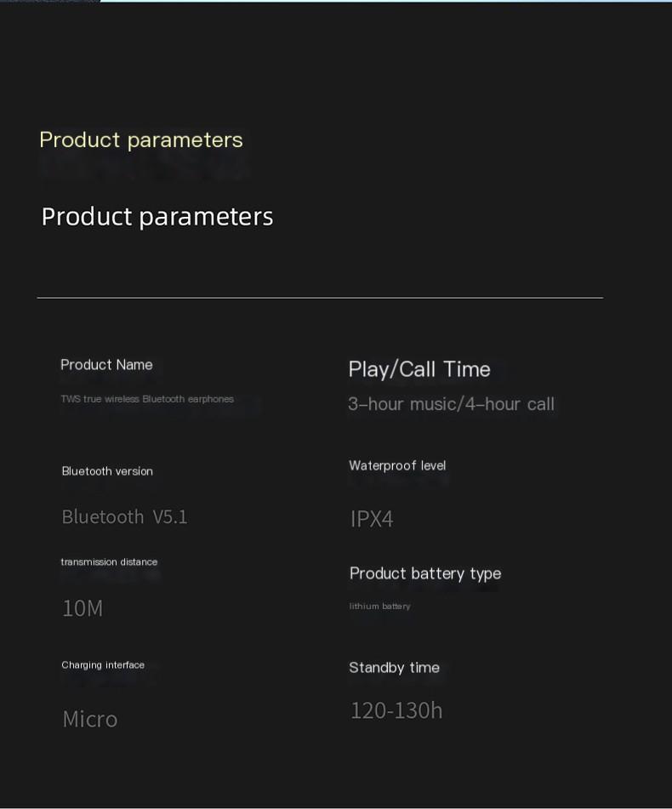This screenshot has height=809, width=672.
Task: Click the "IPX4" waterproof rating
Action: coord(372,519)
